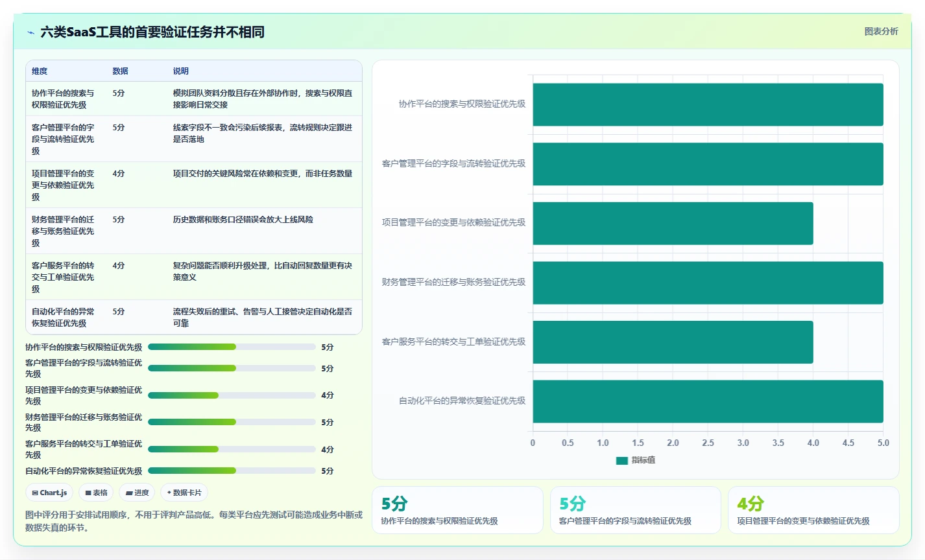Click the 4.0 tick on the chart x-axis

[813, 443]
